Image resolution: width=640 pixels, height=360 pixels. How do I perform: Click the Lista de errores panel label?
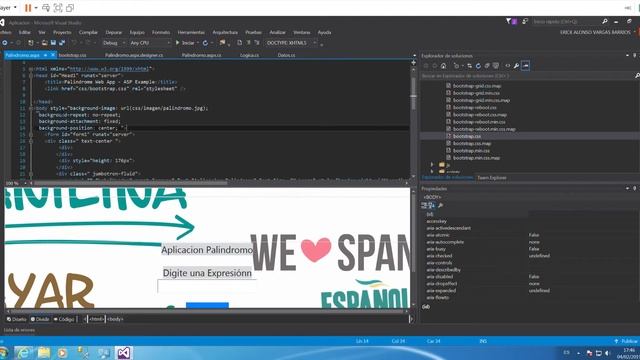pos(19,330)
